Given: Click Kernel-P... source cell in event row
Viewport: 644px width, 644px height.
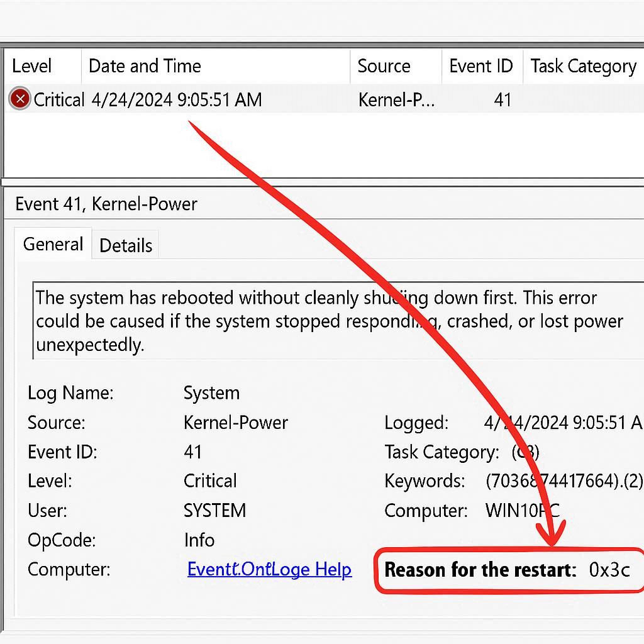Looking at the screenshot, I should coord(396,99).
